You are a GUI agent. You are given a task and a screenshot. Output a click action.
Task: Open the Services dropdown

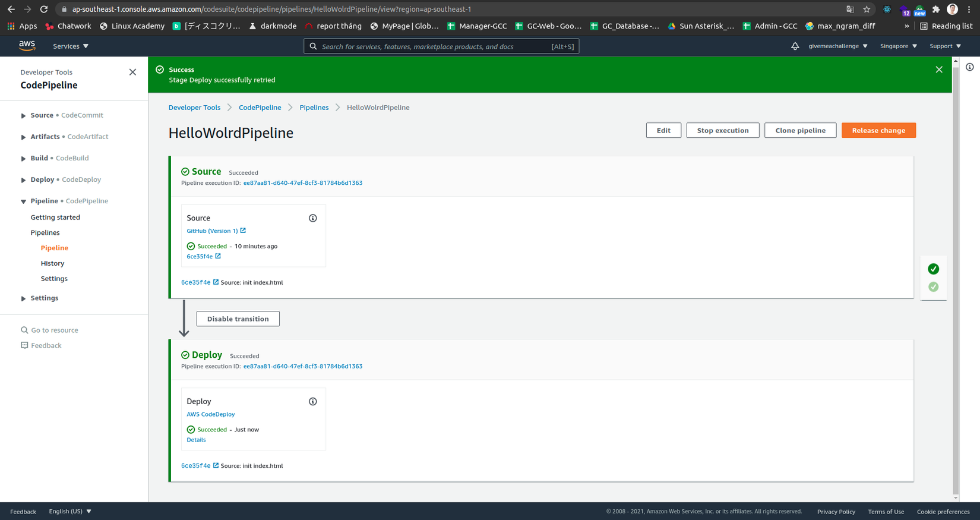[71, 46]
